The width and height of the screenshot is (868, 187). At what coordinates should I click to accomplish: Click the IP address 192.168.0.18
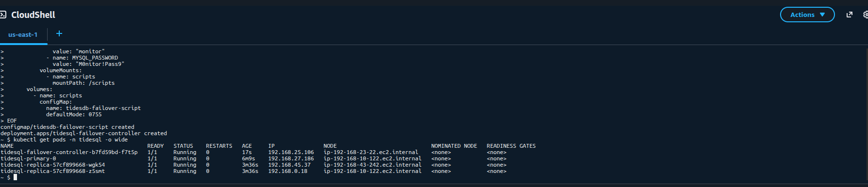click(x=288, y=171)
